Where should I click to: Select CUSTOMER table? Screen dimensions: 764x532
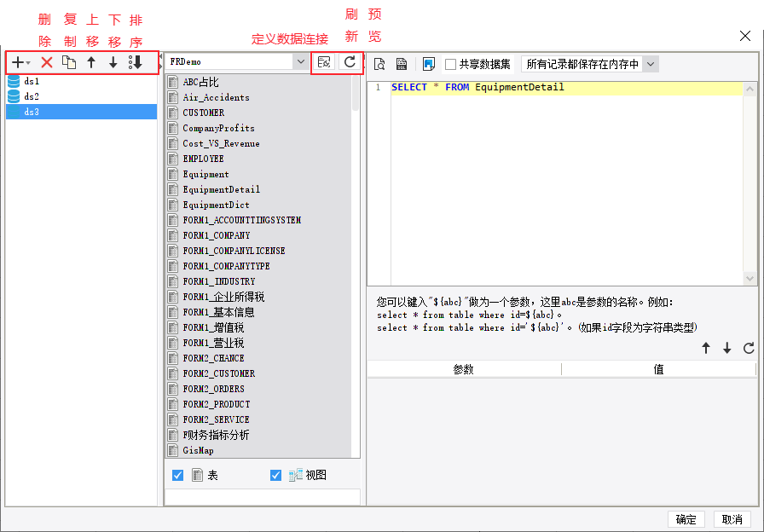point(258,113)
